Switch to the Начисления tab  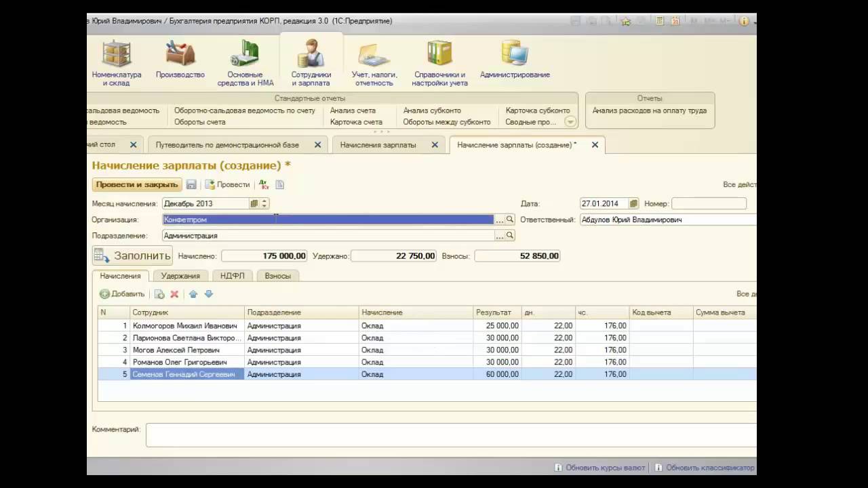click(120, 276)
